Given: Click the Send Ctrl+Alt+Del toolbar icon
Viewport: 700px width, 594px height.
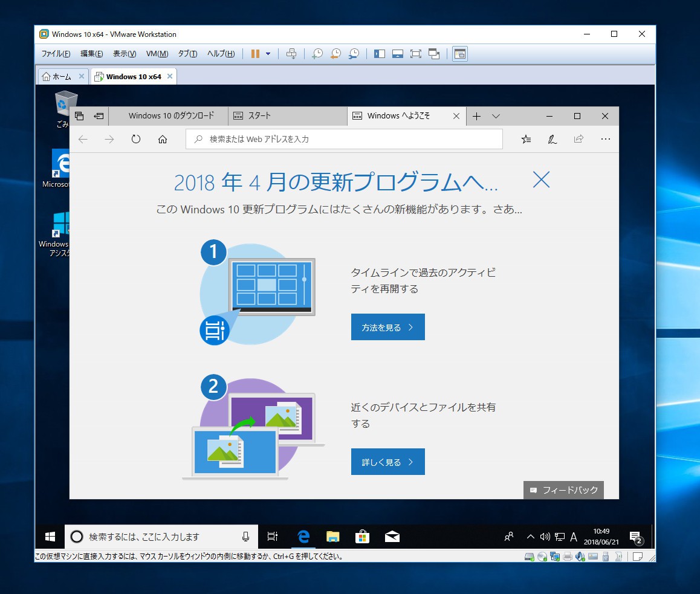Looking at the screenshot, I should [x=291, y=54].
